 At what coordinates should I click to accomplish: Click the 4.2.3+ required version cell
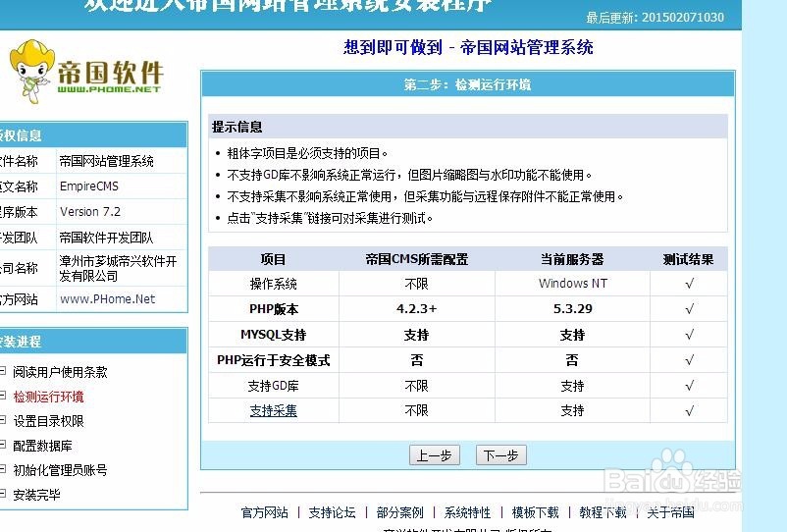[x=417, y=308]
